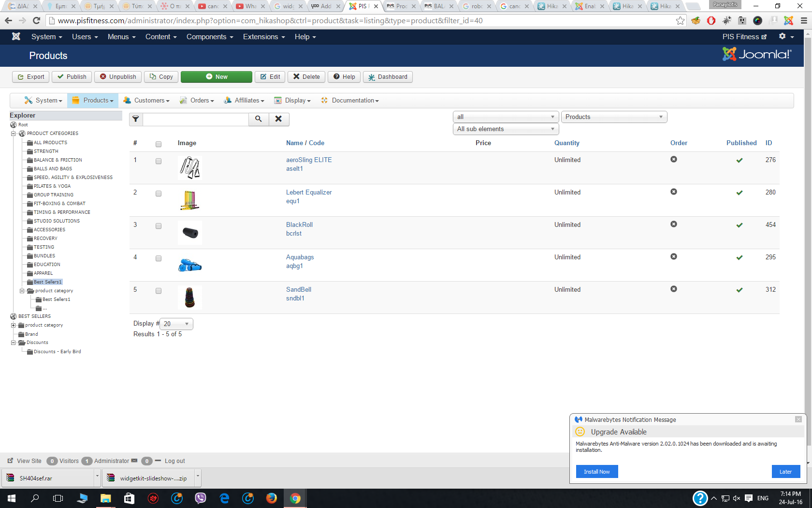Open Microsoft Edge from the taskbar
The image size is (812, 508).
224,498
